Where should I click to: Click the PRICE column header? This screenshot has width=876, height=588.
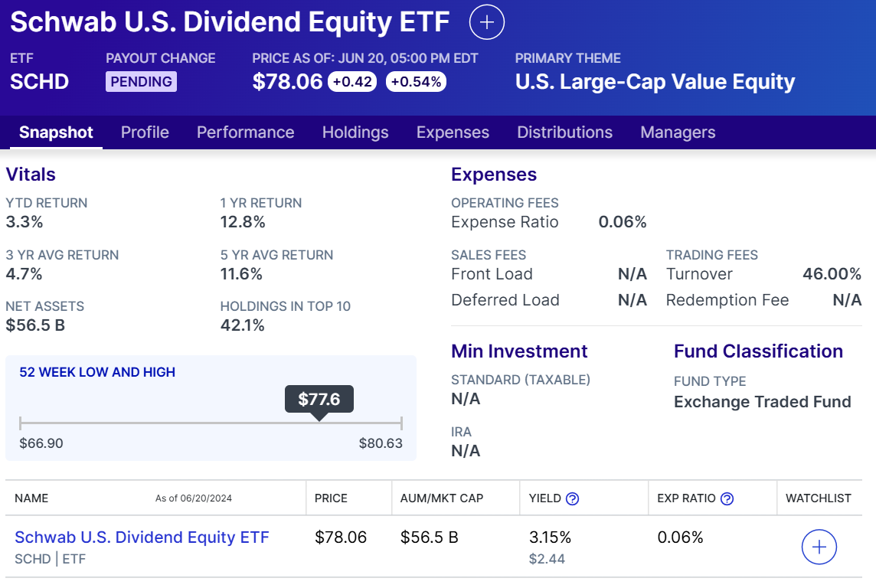(331, 498)
